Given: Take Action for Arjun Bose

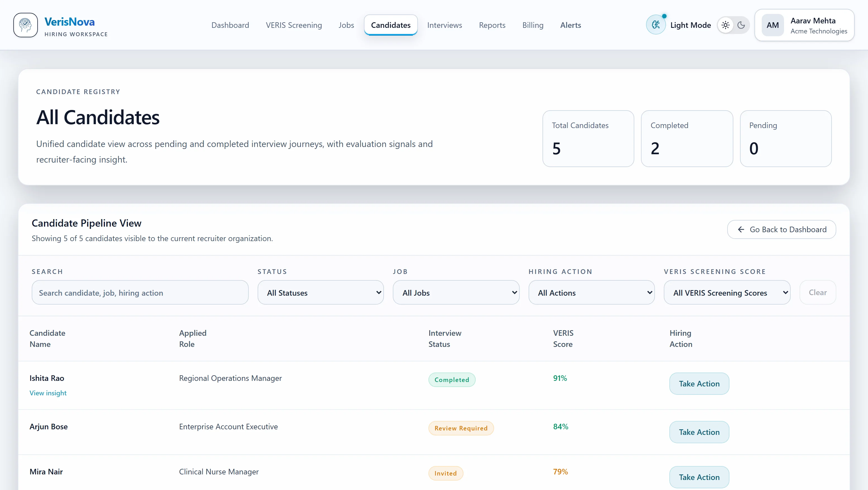Looking at the screenshot, I should [699, 432].
